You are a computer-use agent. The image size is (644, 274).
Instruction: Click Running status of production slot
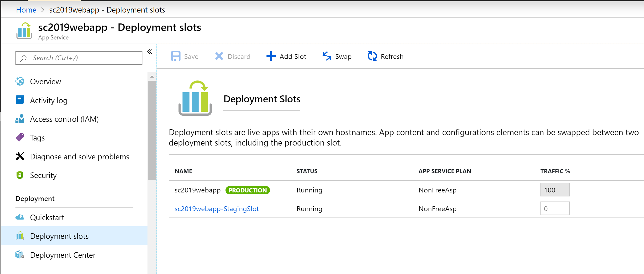[x=309, y=190]
